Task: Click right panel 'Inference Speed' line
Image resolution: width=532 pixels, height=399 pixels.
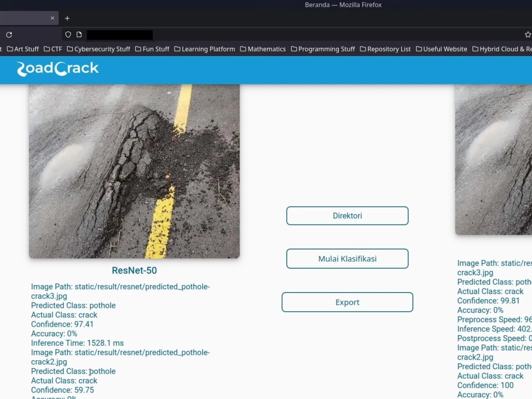Action: pyautogui.click(x=494, y=329)
